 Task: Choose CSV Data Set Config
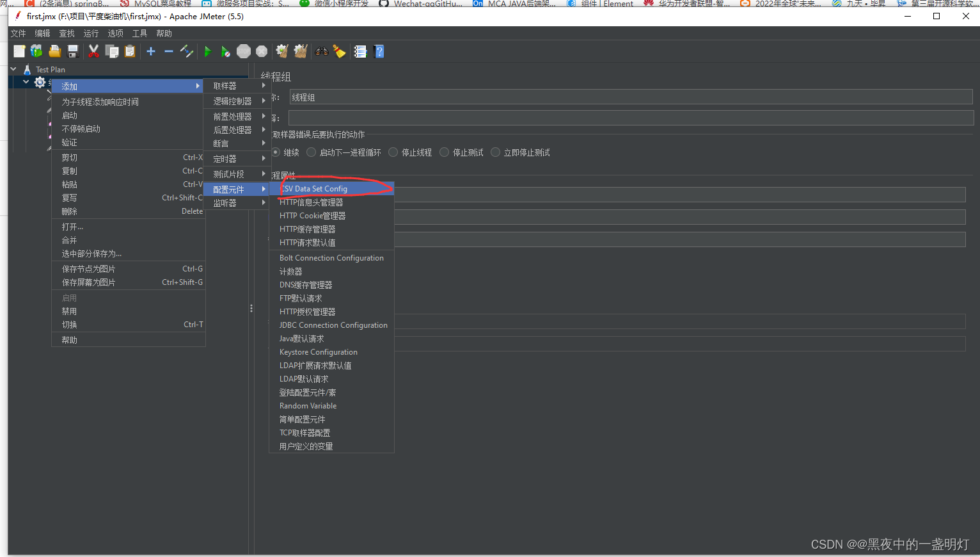click(x=331, y=189)
